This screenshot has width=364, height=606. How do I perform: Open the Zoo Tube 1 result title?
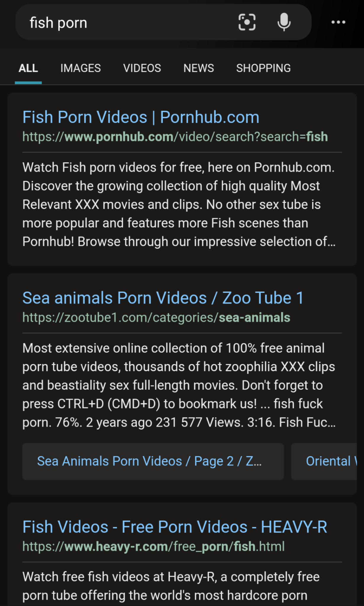coord(163,298)
